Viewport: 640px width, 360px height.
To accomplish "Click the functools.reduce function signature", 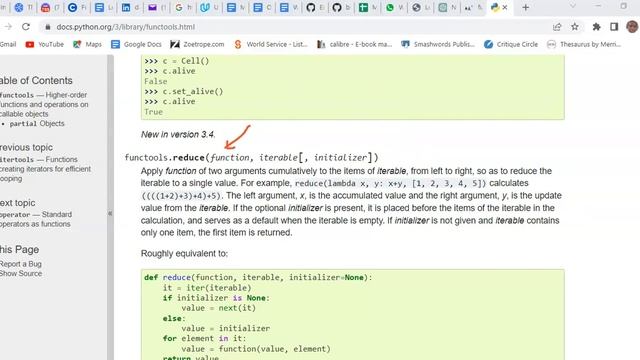I will (x=251, y=158).
